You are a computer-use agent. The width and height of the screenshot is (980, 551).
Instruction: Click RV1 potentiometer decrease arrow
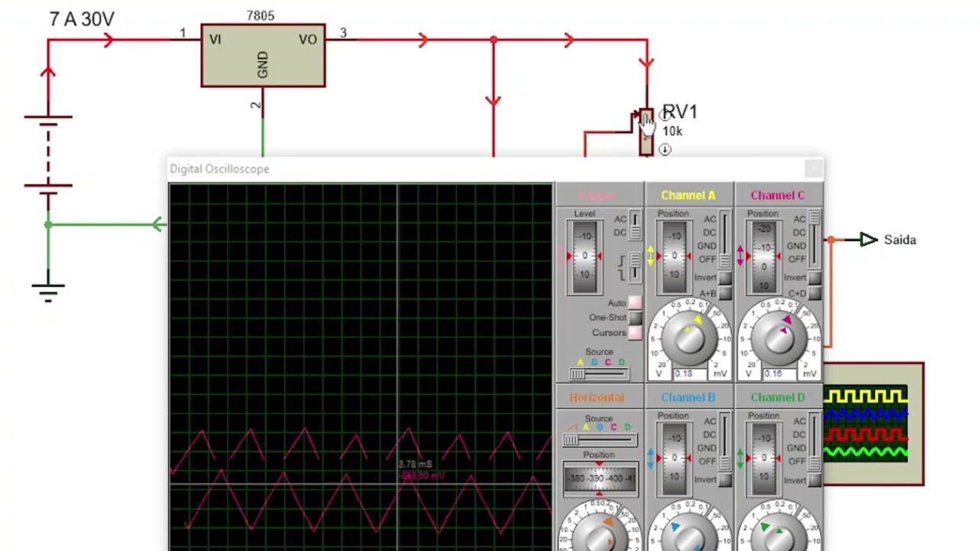click(665, 150)
